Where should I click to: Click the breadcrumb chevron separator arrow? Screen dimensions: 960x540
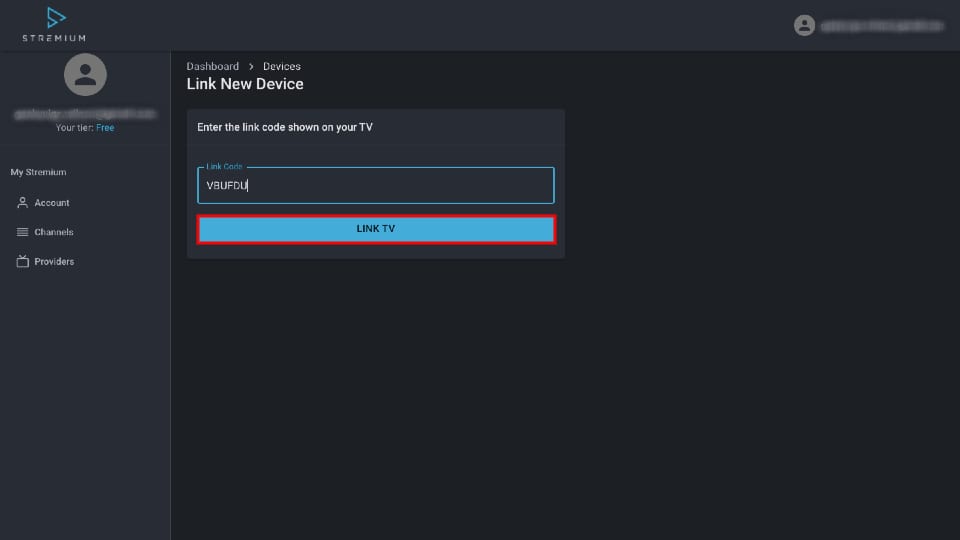pyautogui.click(x=251, y=66)
